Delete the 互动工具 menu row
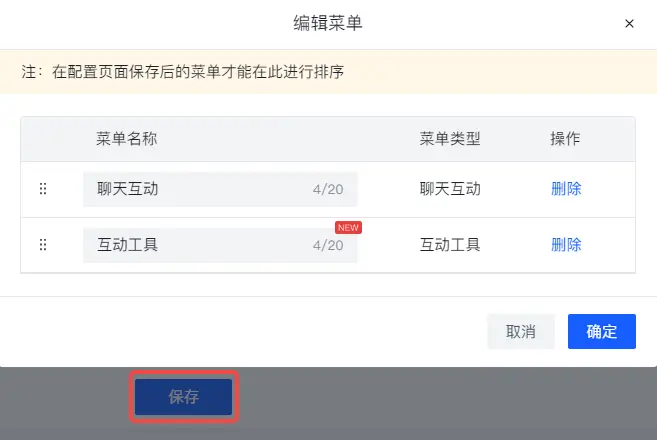The width and height of the screenshot is (657, 440). (566, 245)
